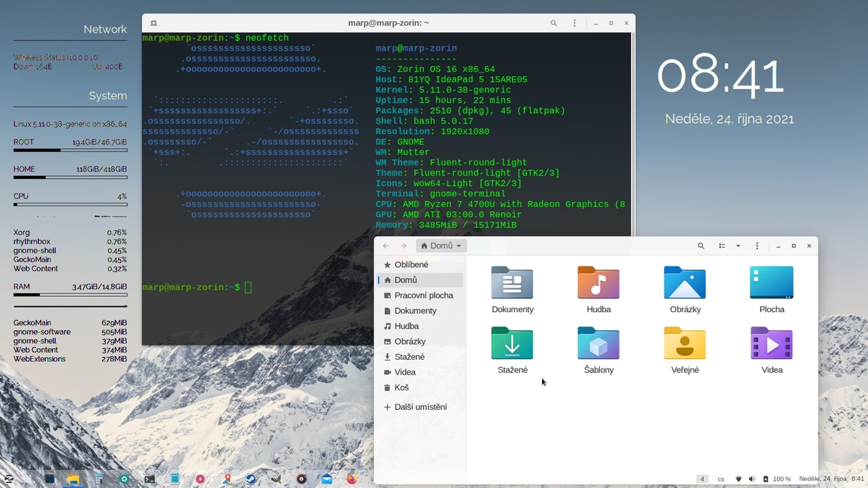The width and height of the screenshot is (868, 488).
Task: Open Maps icon on the taskbar
Action: 226,479
